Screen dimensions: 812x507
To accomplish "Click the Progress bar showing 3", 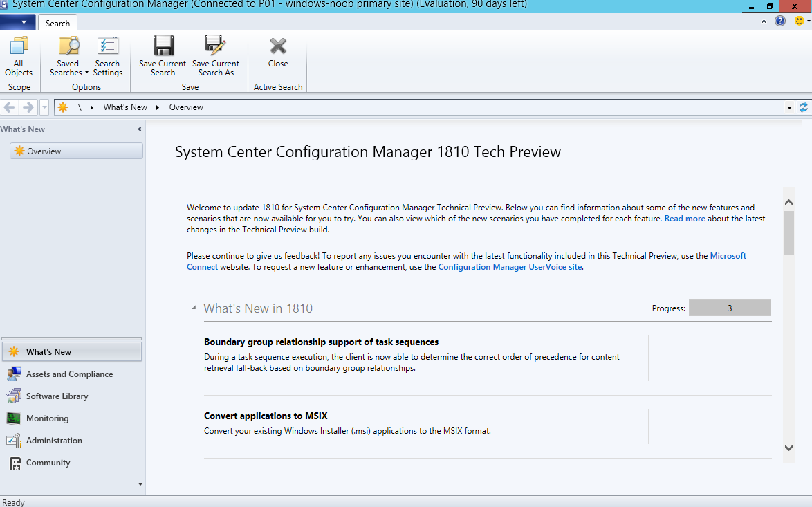I will (x=730, y=308).
